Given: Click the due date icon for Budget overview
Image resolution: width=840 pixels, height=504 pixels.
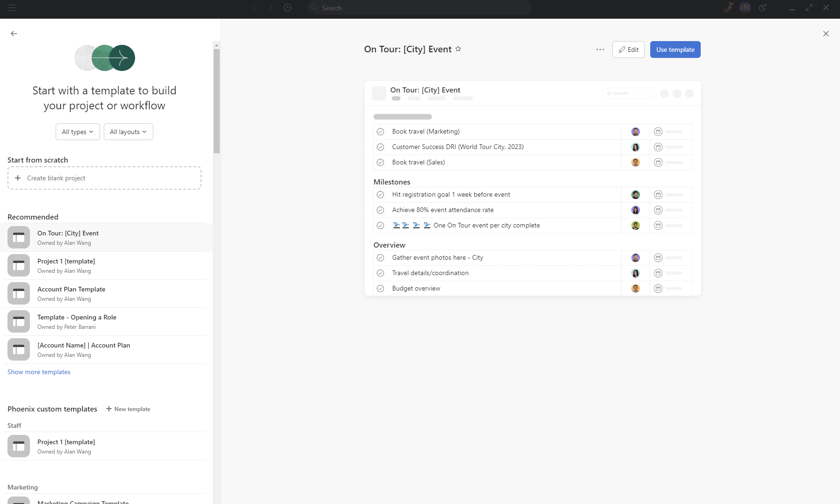Looking at the screenshot, I should 658,289.
